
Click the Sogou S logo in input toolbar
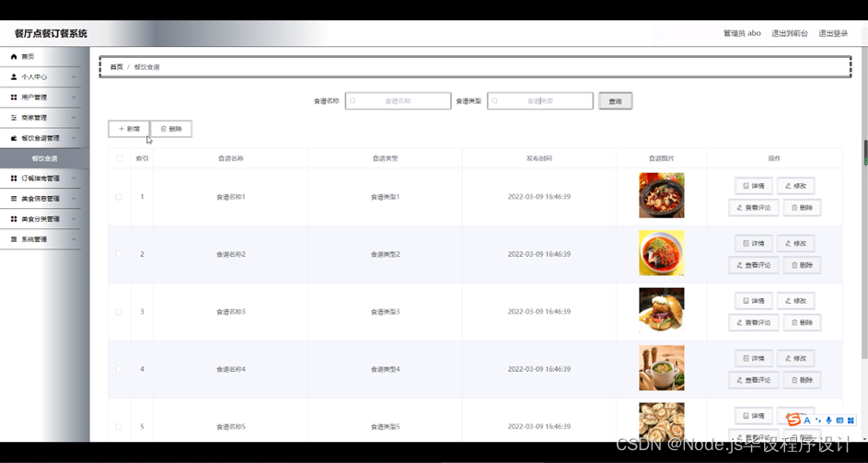pyautogui.click(x=793, y=421)
